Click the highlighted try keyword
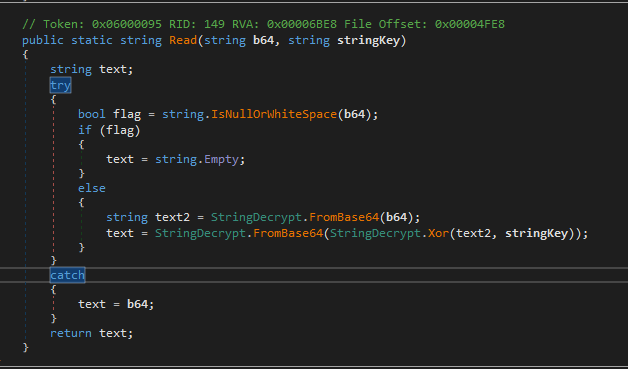628x369 pixels. [60, 85]
